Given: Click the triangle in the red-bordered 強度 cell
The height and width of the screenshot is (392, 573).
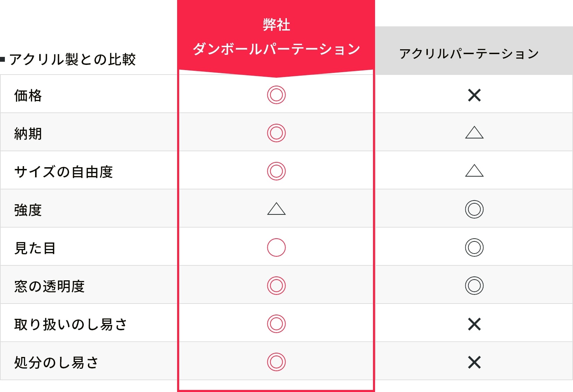Looking at the screenshot, I should [x=276, y=209].
